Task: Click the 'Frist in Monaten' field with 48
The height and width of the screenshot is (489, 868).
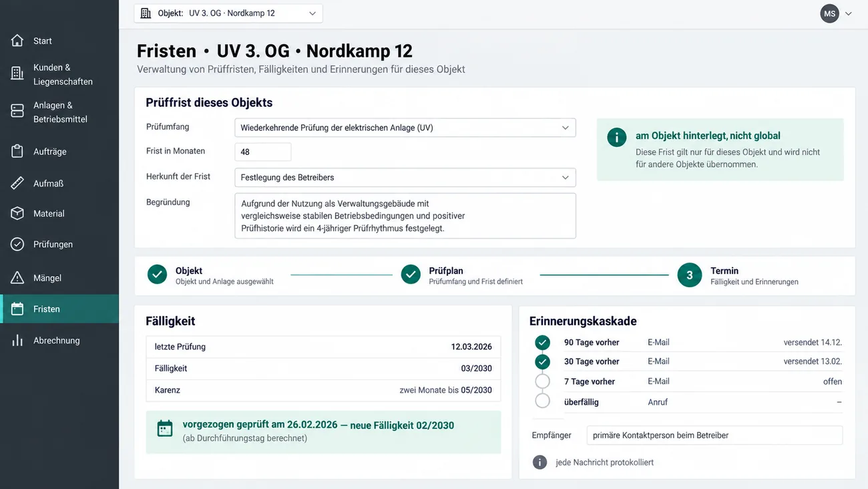Action: [263, 152]
